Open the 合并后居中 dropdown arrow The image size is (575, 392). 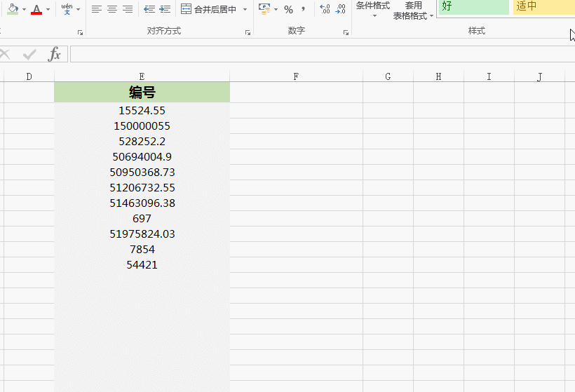tap(245, 10)
